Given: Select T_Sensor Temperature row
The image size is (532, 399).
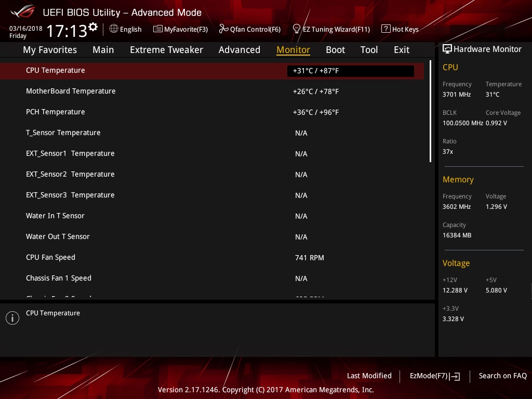Looking at the screenshot, I should coord(212,132).
